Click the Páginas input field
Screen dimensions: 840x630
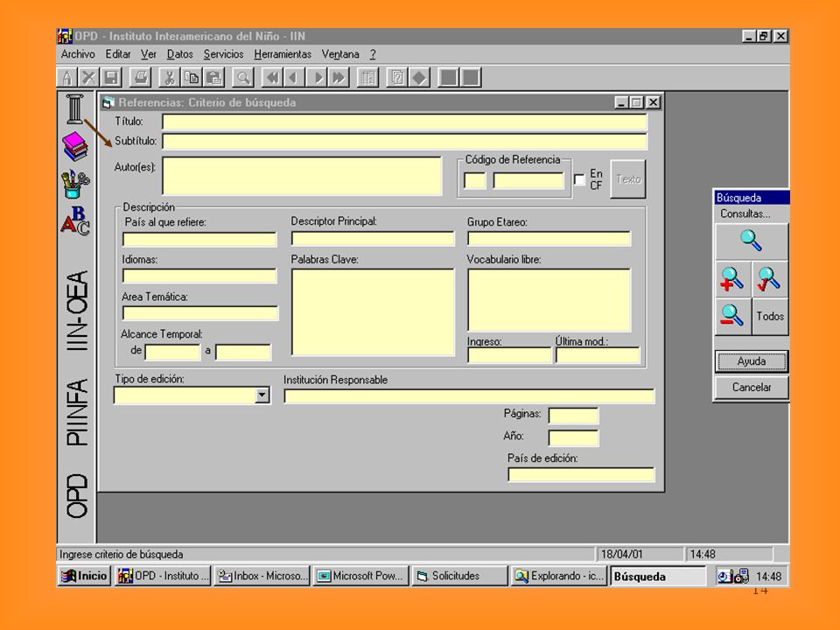[x=573, y=416]
